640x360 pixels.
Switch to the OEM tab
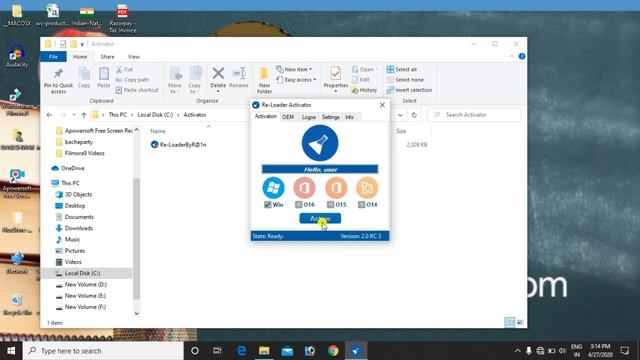coord(288,117)
